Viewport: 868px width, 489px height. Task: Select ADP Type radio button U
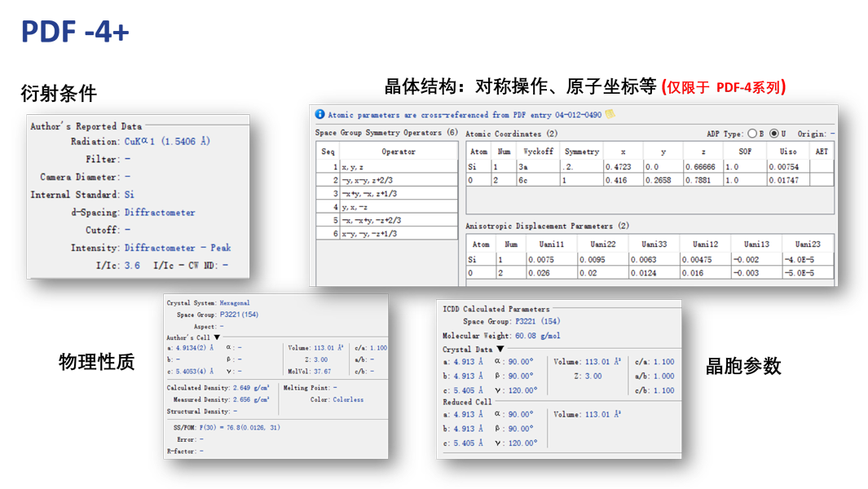[x=774, y=134]
